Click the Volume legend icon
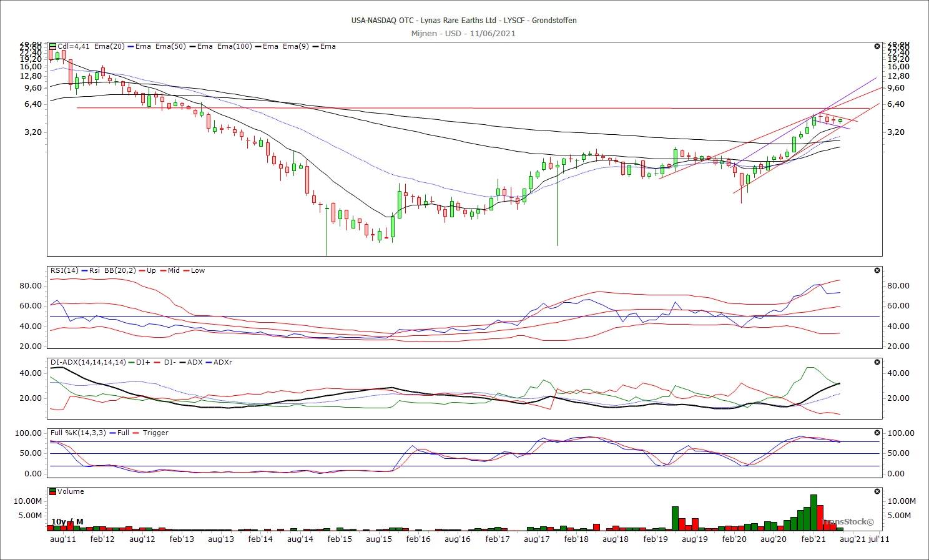 click(53, 491)
